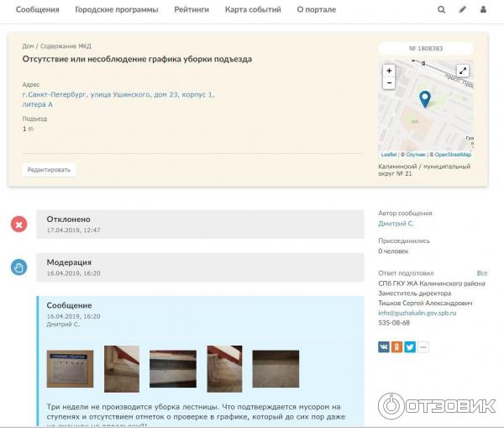504x428 pixels.
Task: Share via Twitter icon
Action: (x=410, y=346)
